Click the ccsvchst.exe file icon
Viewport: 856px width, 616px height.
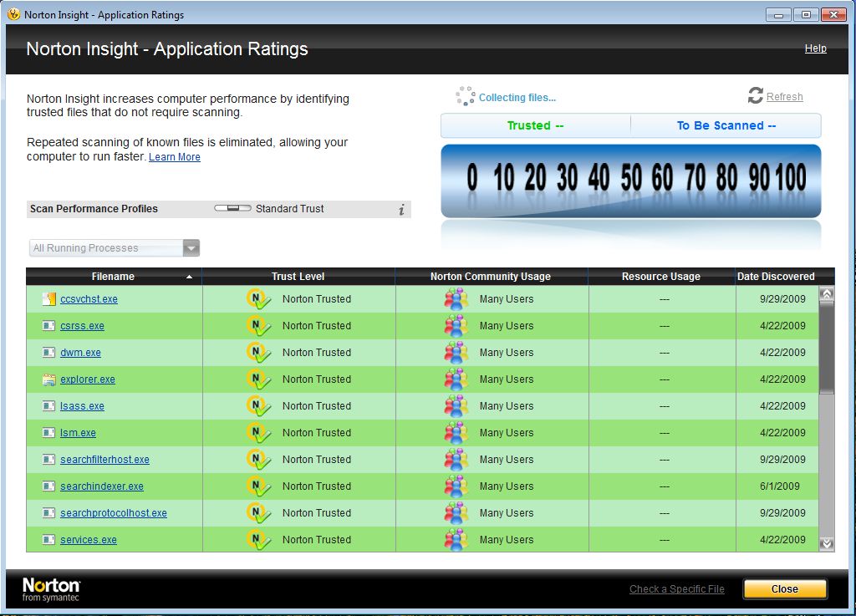tap(49, 299)
